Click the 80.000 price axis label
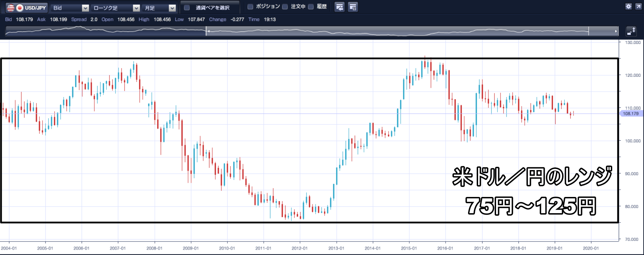Viewport: 644px width, 255px height. pos(632,207)
